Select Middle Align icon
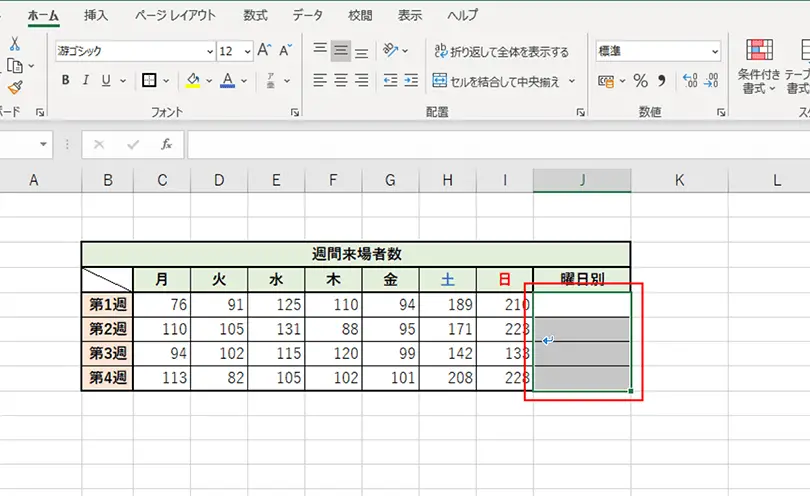This screenshot has height=496, width=810. point(340,50)
